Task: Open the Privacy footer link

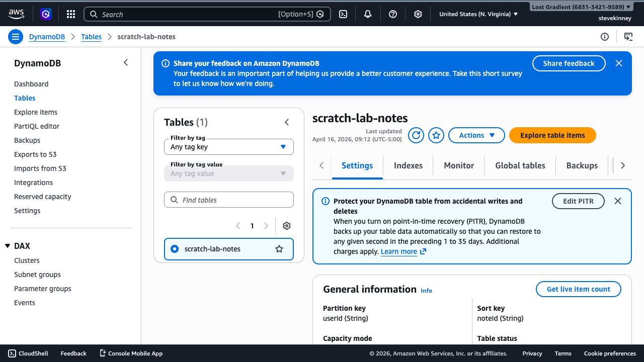Action: [532, 353]
